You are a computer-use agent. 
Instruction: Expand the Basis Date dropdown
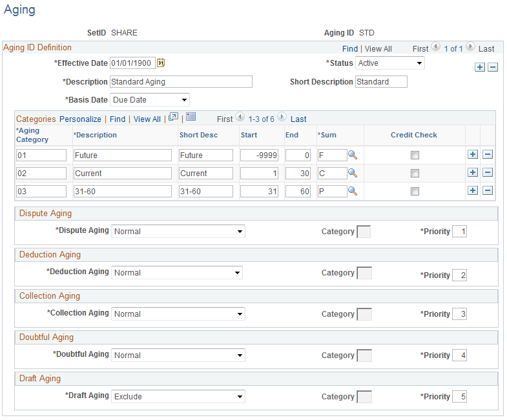[150, 100]
